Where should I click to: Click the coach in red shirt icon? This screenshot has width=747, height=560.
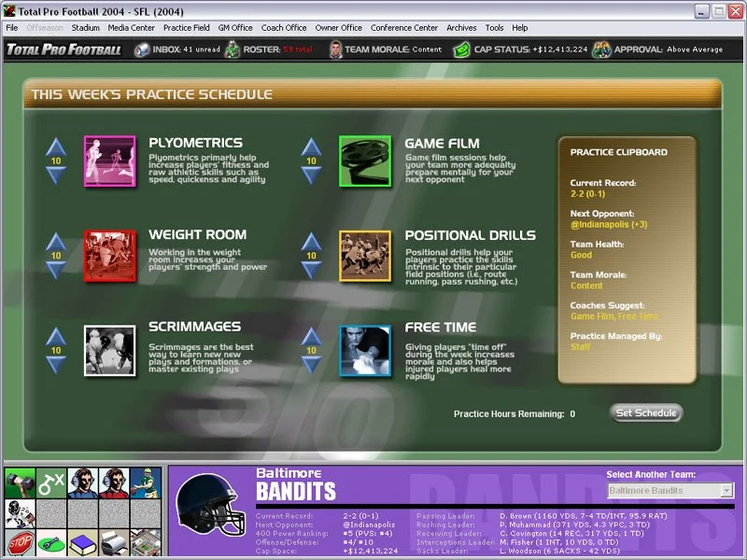click(114, 483)
